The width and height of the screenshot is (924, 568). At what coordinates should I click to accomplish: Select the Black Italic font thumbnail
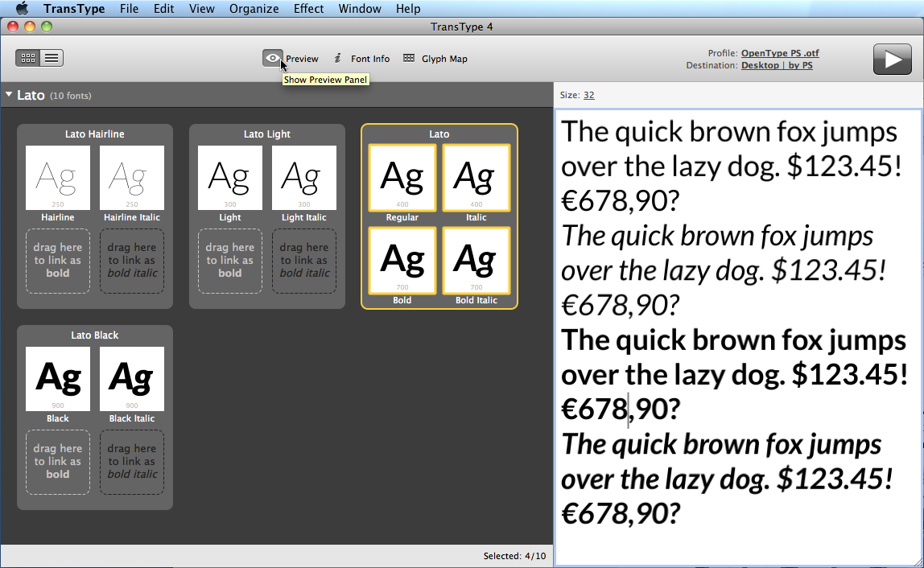click(x=132, y=378)
